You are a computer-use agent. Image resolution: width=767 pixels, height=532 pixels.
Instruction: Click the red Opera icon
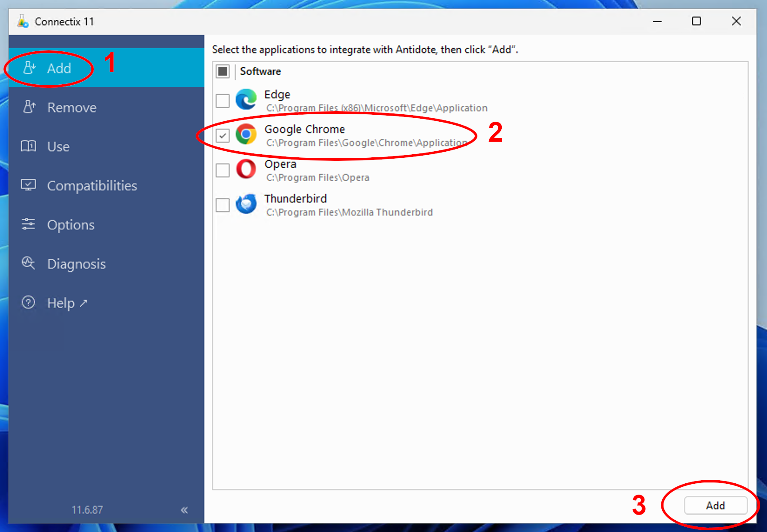click(x=246, y=170)
